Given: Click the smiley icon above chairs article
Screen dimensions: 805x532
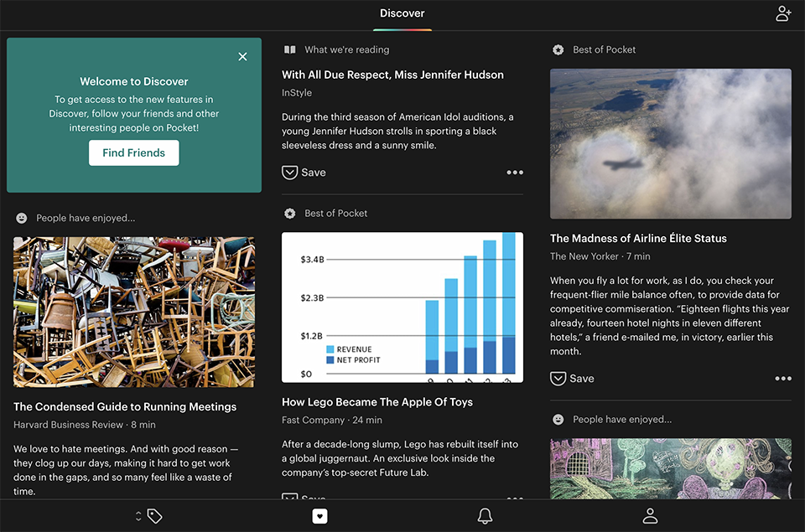Looking at the screenshot, I should coord(22,218).
